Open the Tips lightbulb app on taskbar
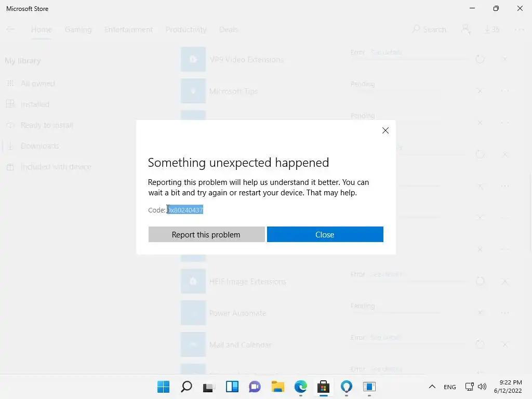The width and height of the screenshot is (532, 399). point(347,387)
